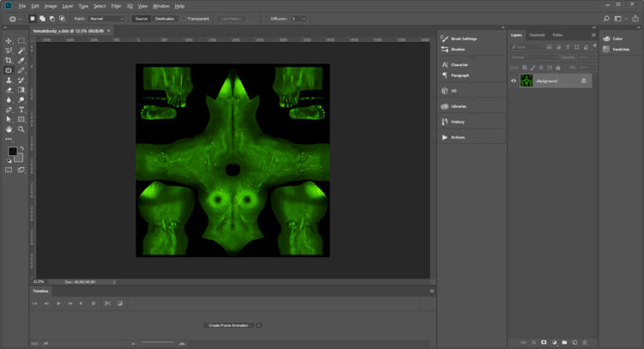Switch to the Channels tab
This screenshot has height=349, width=644.
(537, 35)
